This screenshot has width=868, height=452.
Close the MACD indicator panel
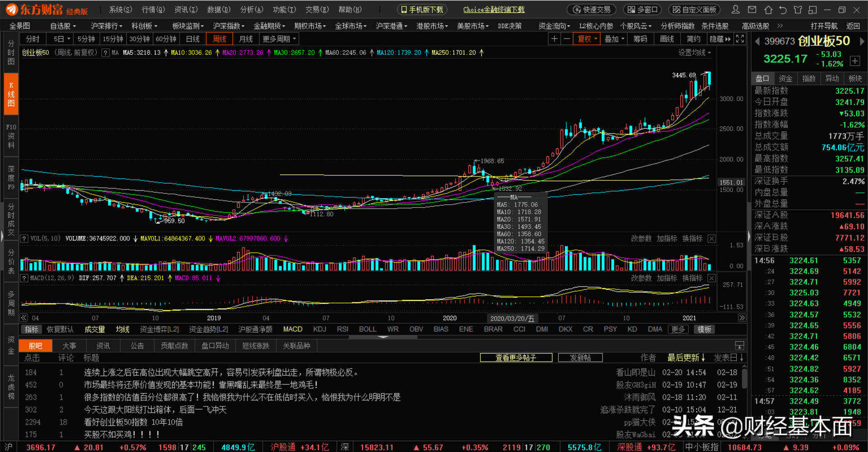(x=711, y=278)
